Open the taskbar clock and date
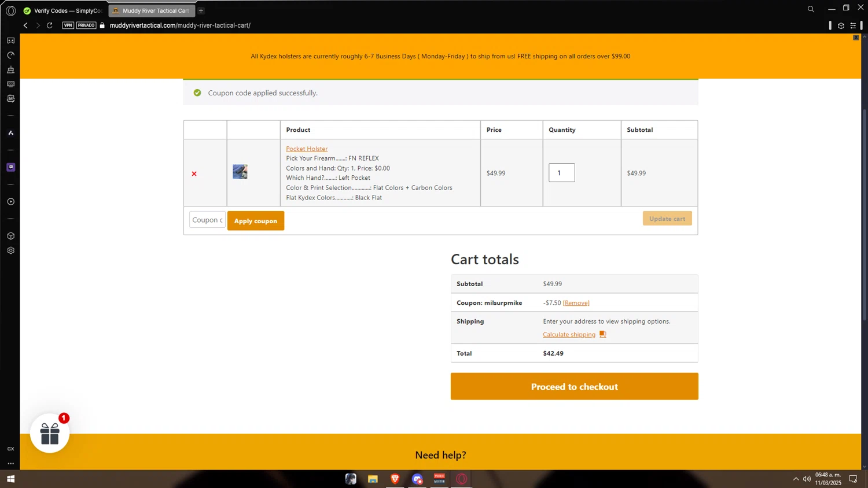868x488 pixels. tap(828, 479)
